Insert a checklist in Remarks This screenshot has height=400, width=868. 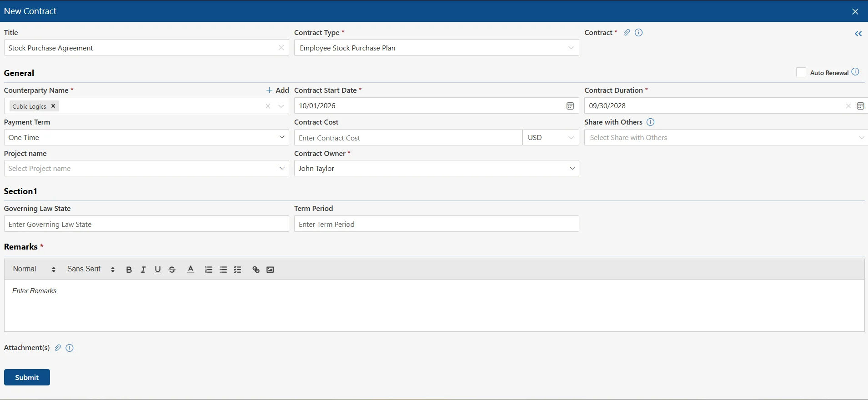pos(237,270)
